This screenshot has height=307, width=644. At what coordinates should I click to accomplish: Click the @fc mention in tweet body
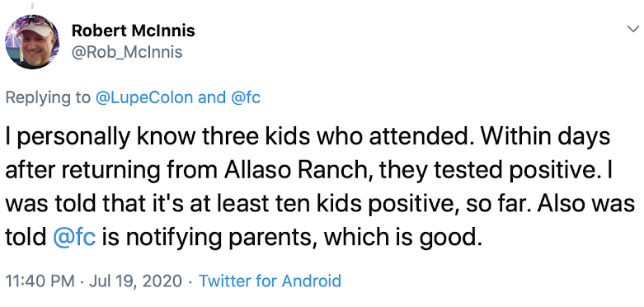pos(74,237)
